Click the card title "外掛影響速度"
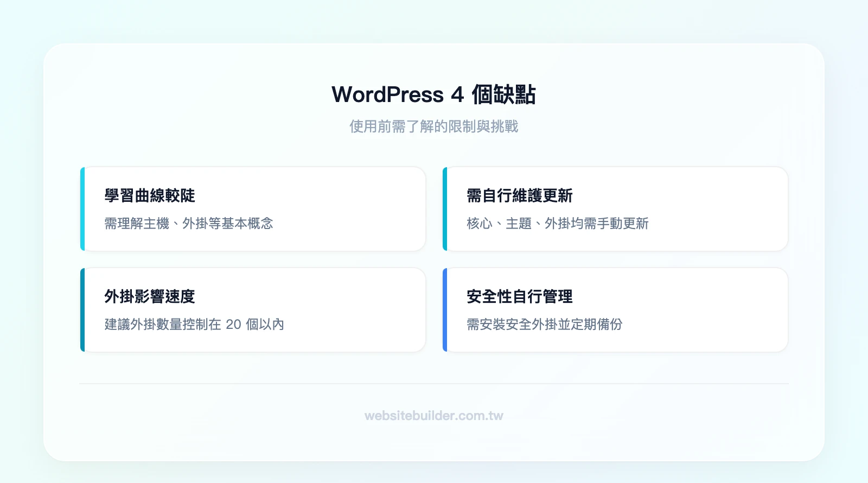The image size is (868, 483). [150, 296]
